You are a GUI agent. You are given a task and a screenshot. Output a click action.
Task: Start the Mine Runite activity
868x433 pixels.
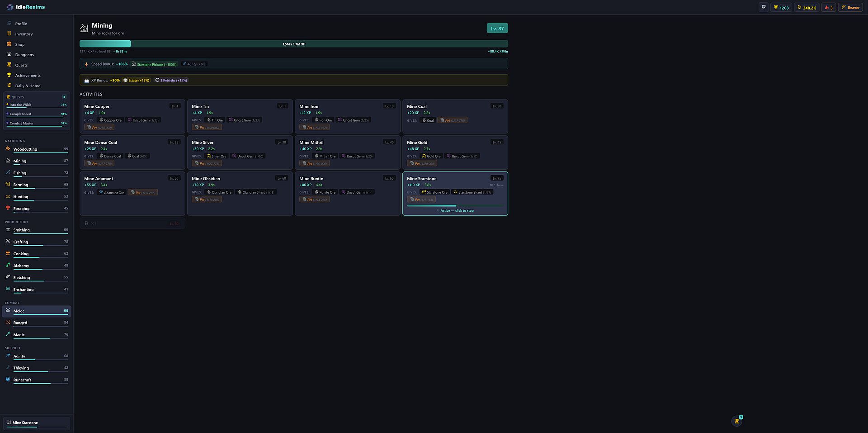(348, 193)
